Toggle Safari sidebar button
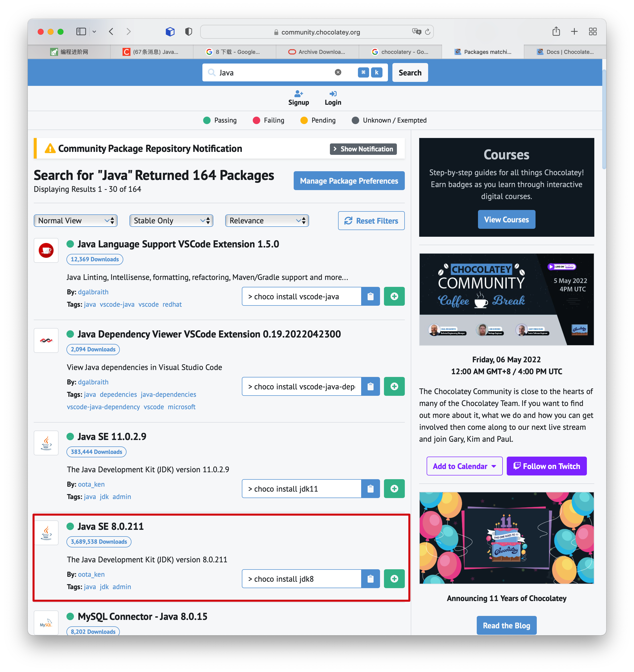 [81, 32]
